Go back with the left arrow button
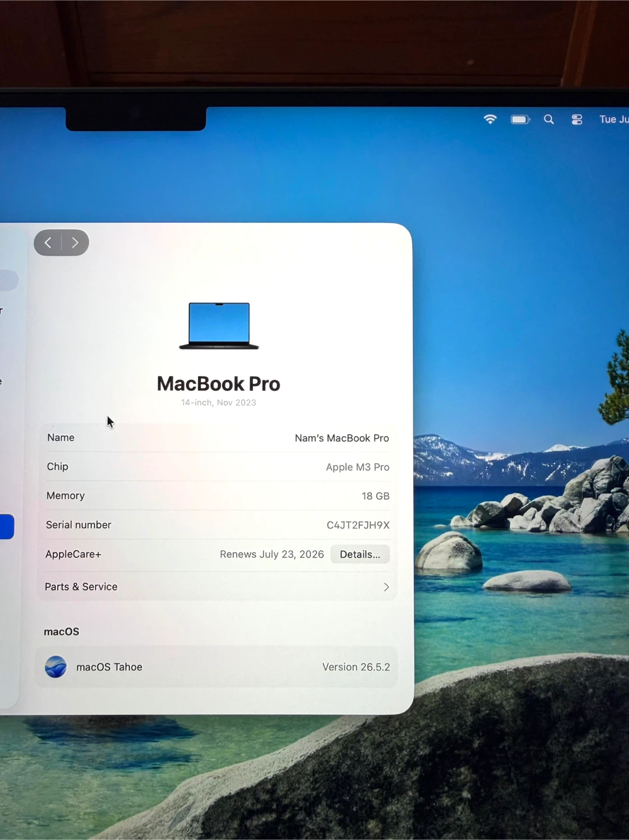 pos(48,243)
